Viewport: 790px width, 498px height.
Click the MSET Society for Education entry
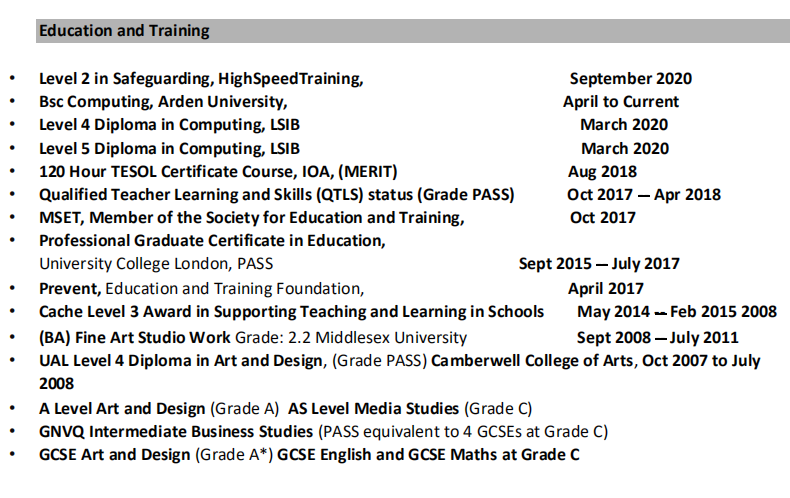coord(251,218)
